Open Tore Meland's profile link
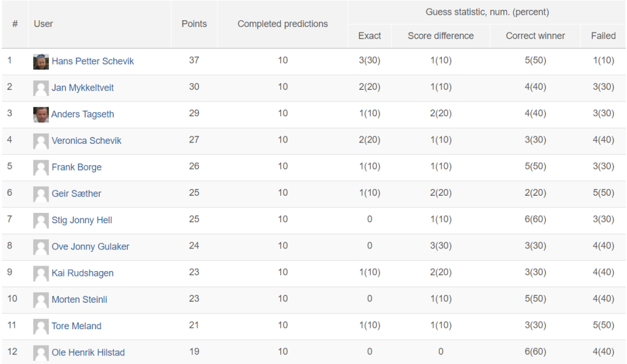The width and height of the screenshot is (627, 364). click(77, 326)
